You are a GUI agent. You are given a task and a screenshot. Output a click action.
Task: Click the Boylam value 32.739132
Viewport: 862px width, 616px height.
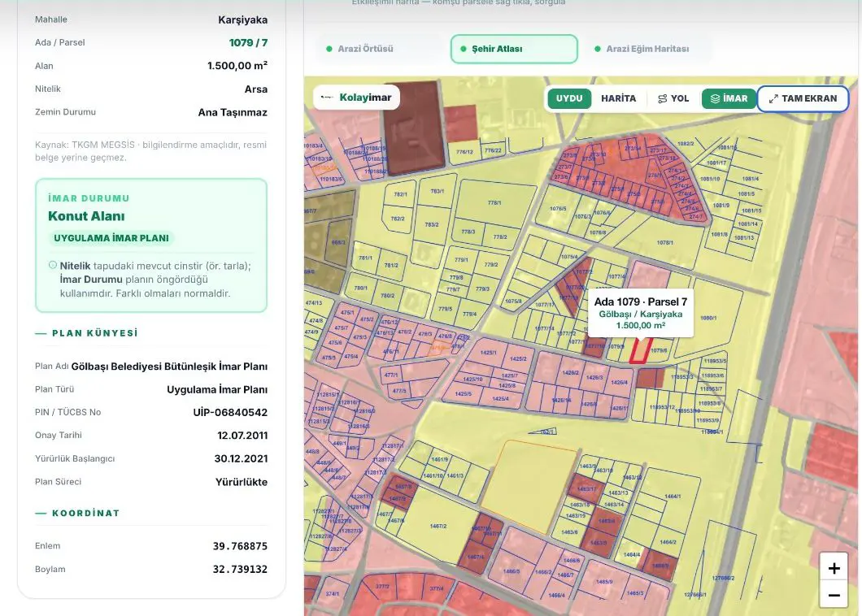click(x=240, y=570)
